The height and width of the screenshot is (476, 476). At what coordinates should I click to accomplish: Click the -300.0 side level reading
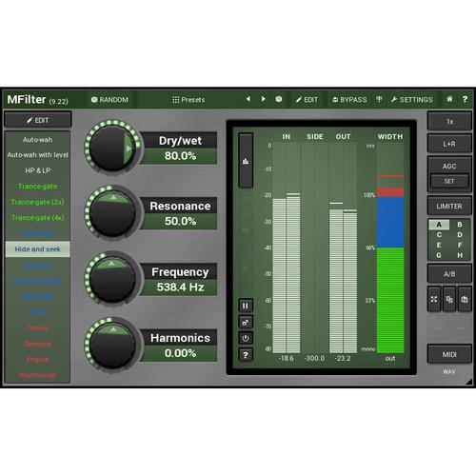314,358
